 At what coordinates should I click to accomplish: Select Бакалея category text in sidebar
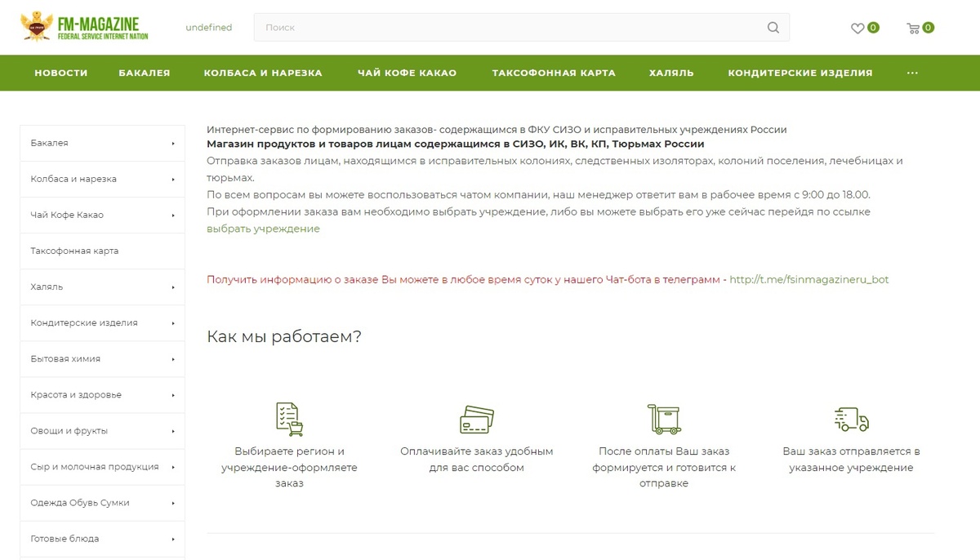49,144
